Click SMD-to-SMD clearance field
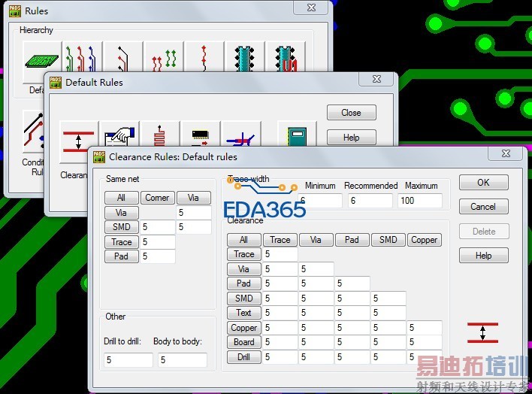The width and height of the screenshot is (532, 394). 388,299
